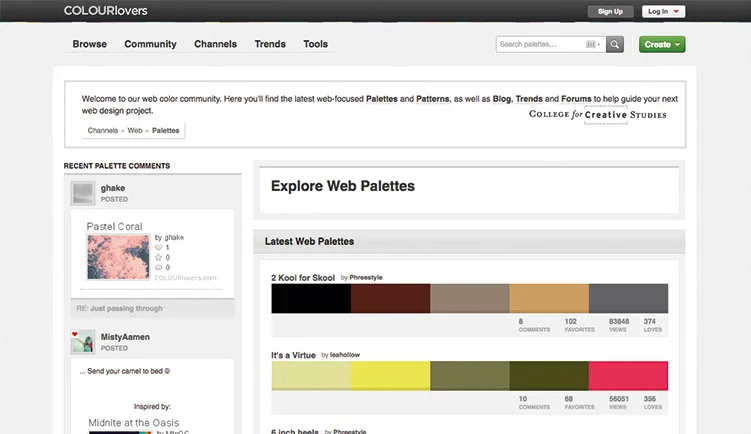Select dark maroon swatch in 2 Kool for Skool
Viewport: 751px width, 434px height.
click(x=390, y=298)
